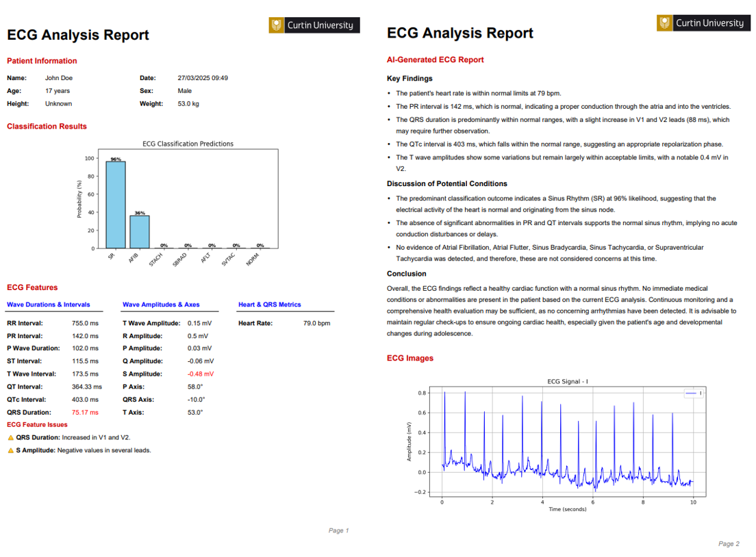This screenshot has height=557, width=756.
Task: Click the ECG Signal - I waveform plot
Action: [x=568, y=441]
